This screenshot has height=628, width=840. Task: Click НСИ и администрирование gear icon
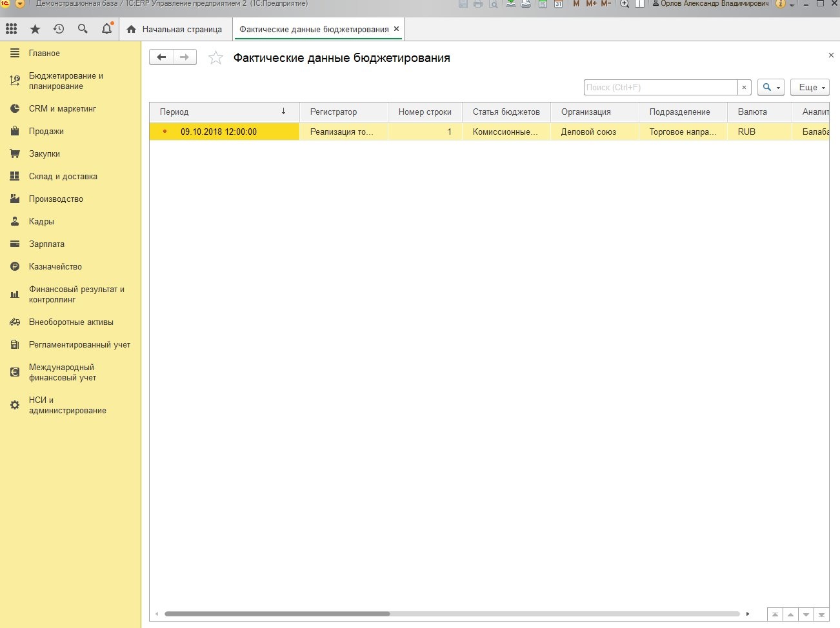[15, 406]
